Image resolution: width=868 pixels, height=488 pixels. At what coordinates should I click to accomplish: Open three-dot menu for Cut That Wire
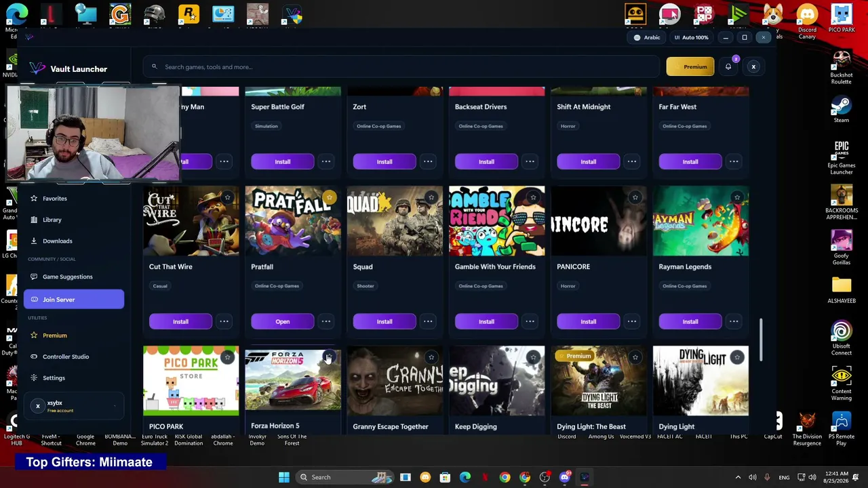pyautogui.click(x=224, y=321)
